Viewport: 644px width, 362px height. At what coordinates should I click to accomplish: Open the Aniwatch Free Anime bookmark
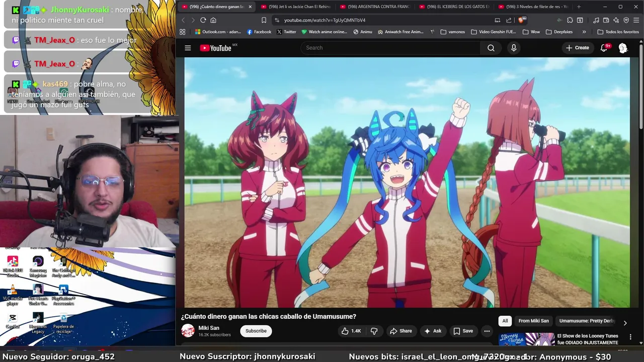[400, 32]
